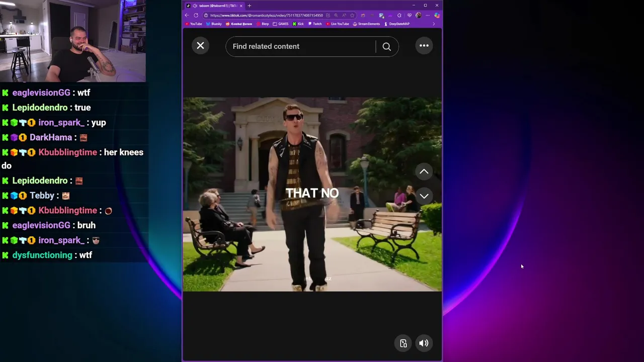Go to next video with down chevron
This screenshot has width=644, height=362.
coord(424,196)
